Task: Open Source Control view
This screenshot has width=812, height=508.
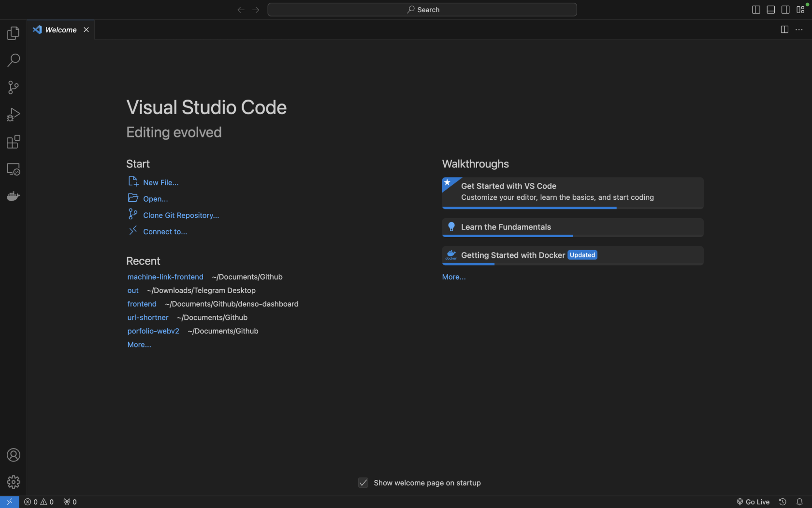Action: point(14,88)
